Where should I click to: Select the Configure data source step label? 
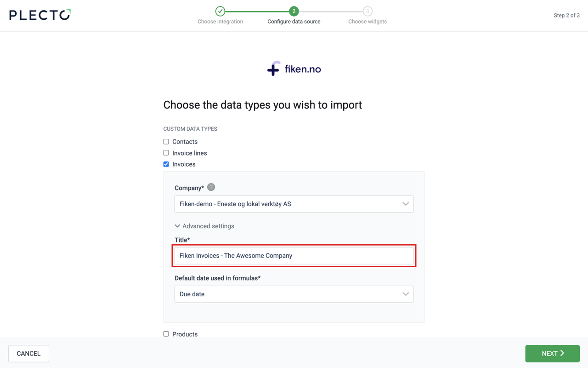pyautogui.click(x=294, y=22)
